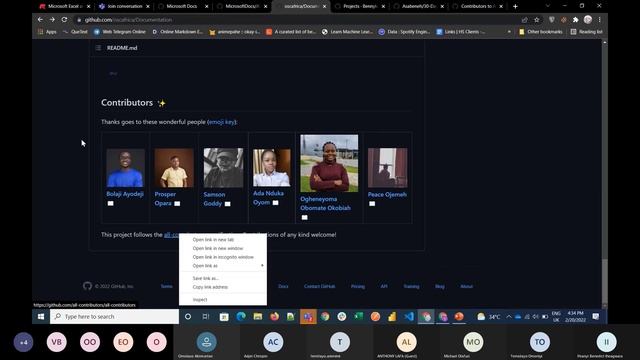This screenshot has width=640, height=360.
Task: Click Ogheneyoma Obomate Okobiah's photo
Action: pyautogui.click(x=329, y=163)
